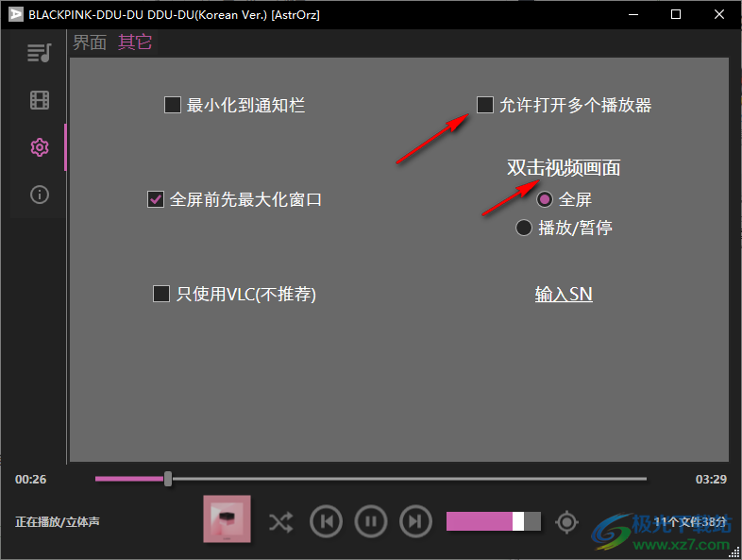Uncheck 全屏前先最大化窗口 checkbox

coord(156,199)
